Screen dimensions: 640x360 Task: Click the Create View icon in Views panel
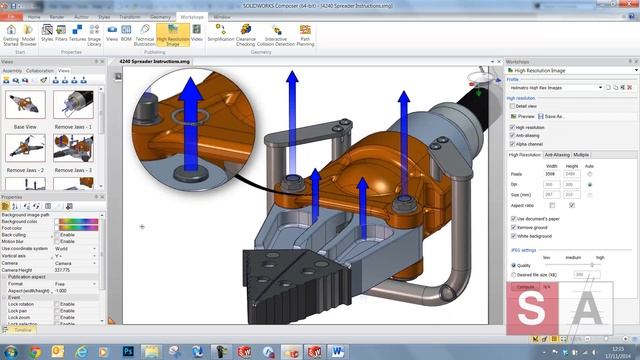[6, 80]
